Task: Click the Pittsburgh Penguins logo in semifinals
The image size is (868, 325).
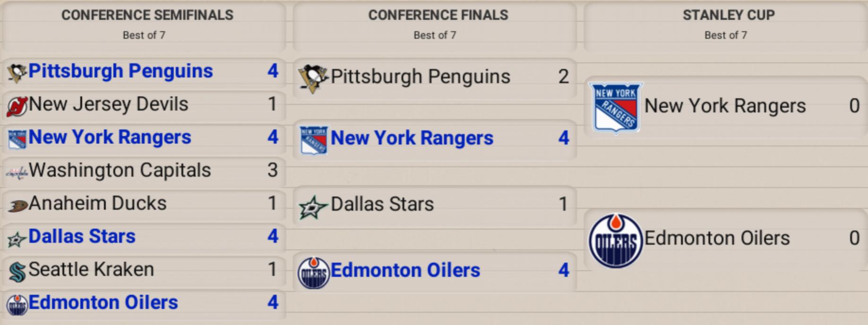Action: point(17,73)
